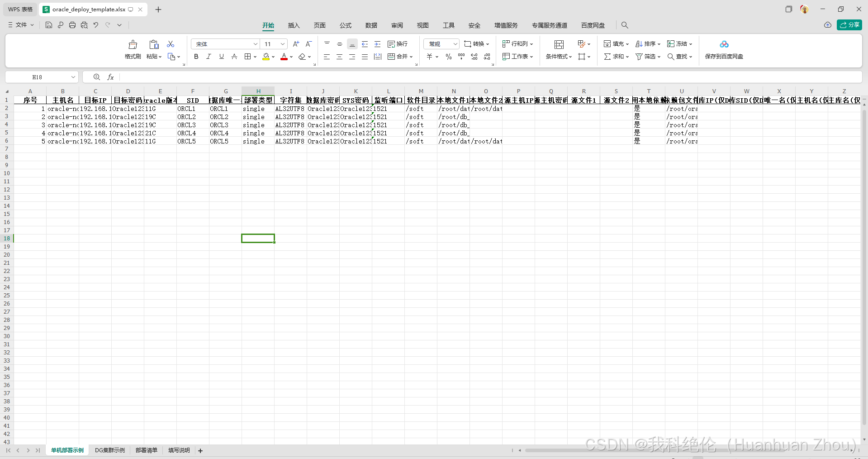This screenshot has width=868, height=459.
Task: Click the 求和 (AutoSum) button
Action: (x=616, y=57)
